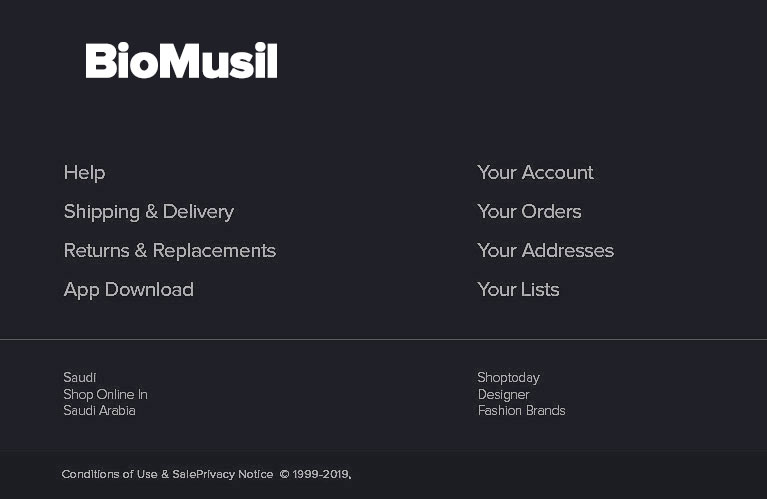
Task: Click the horizontal footer divider line
Action: click(x=383, y=340)
